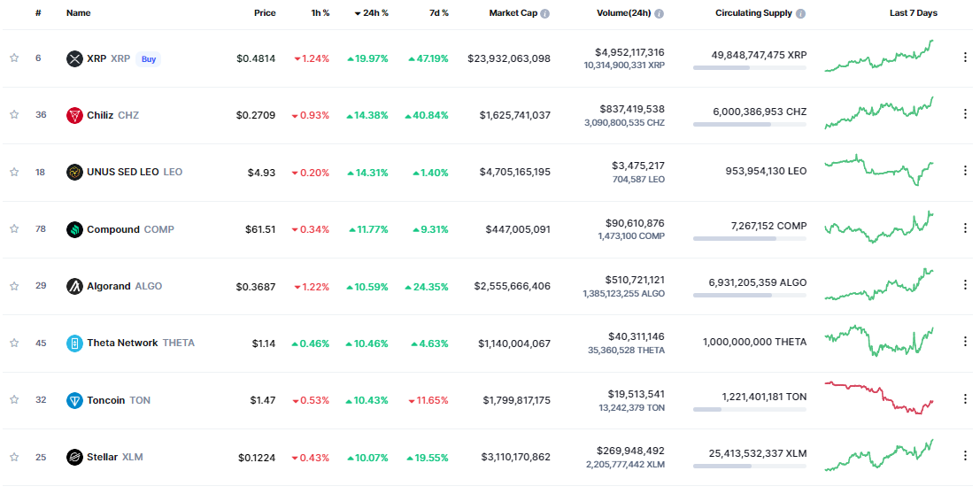Screen dimensions: 980x494
Task: Show more options for Stellar
Action: point(965,455)
